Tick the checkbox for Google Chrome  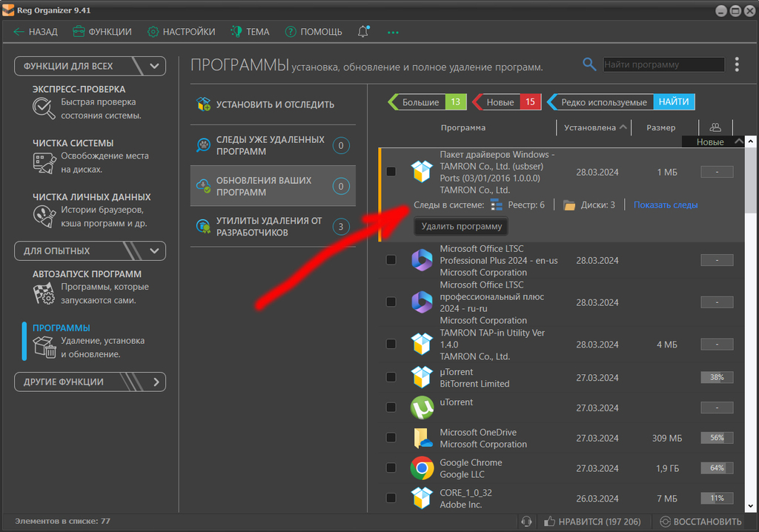coord(391,468)
